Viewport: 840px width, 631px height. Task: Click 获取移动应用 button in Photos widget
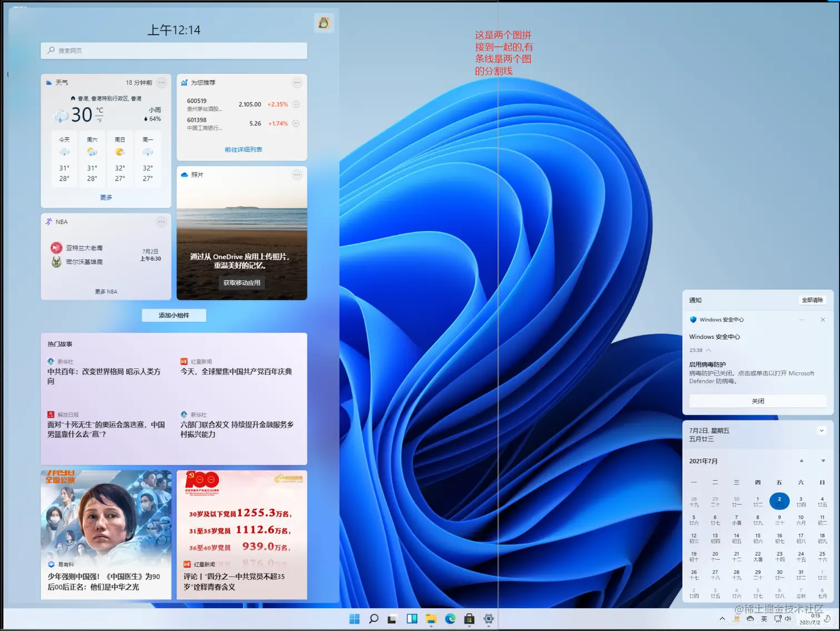[242, 283]
